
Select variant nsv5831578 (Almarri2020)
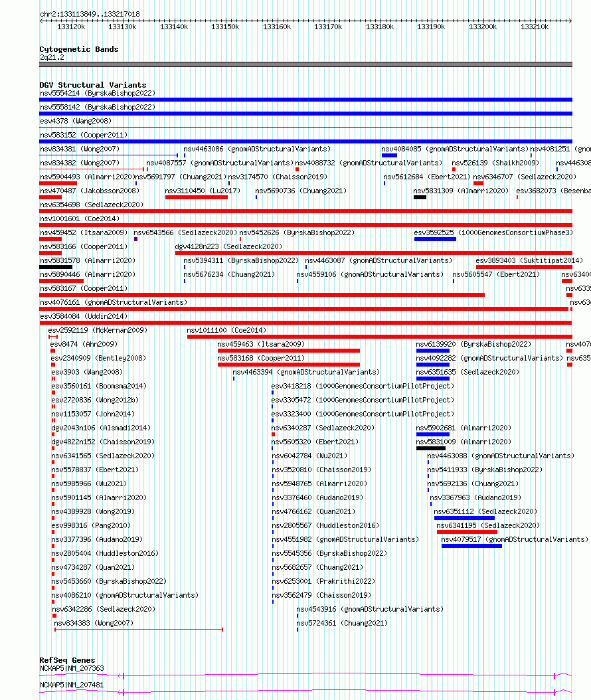(x=88, y=260)
